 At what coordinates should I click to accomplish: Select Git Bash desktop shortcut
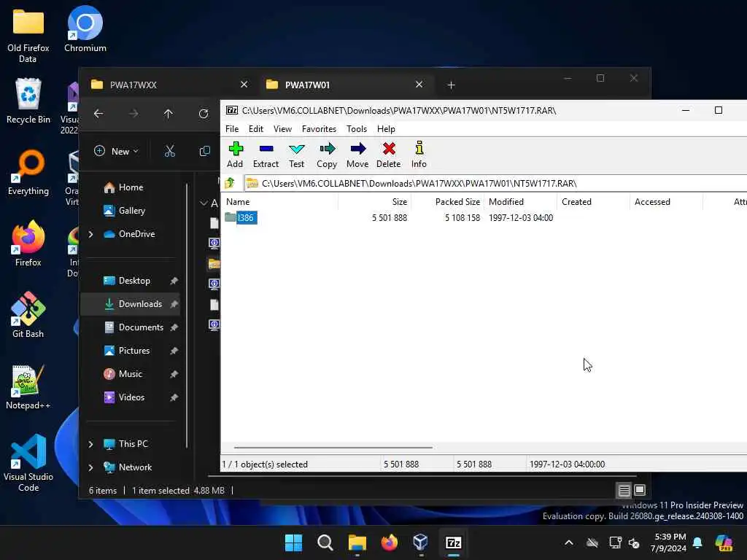[x=28, y=315]
